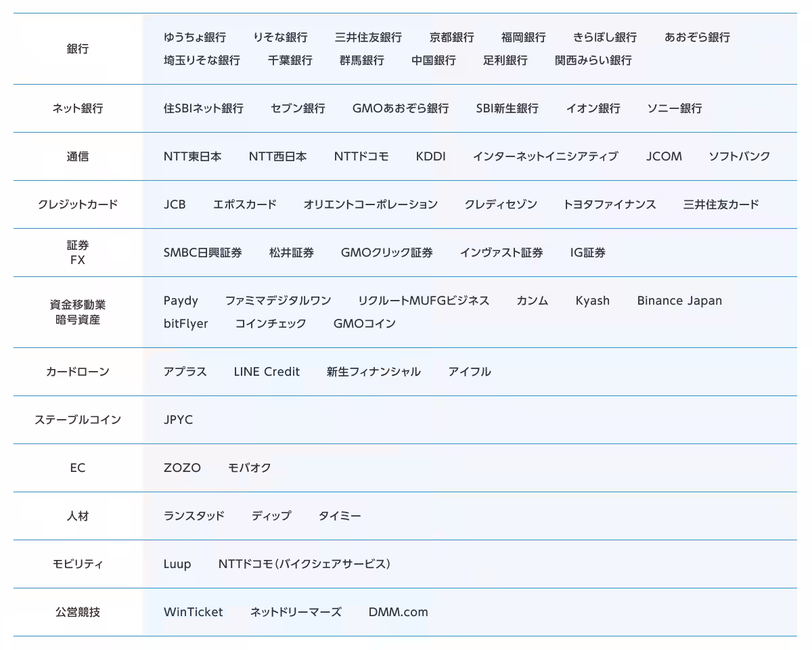
Task: Click ZOZO entry
Action: pyautogui.click(x=182, y=468)
